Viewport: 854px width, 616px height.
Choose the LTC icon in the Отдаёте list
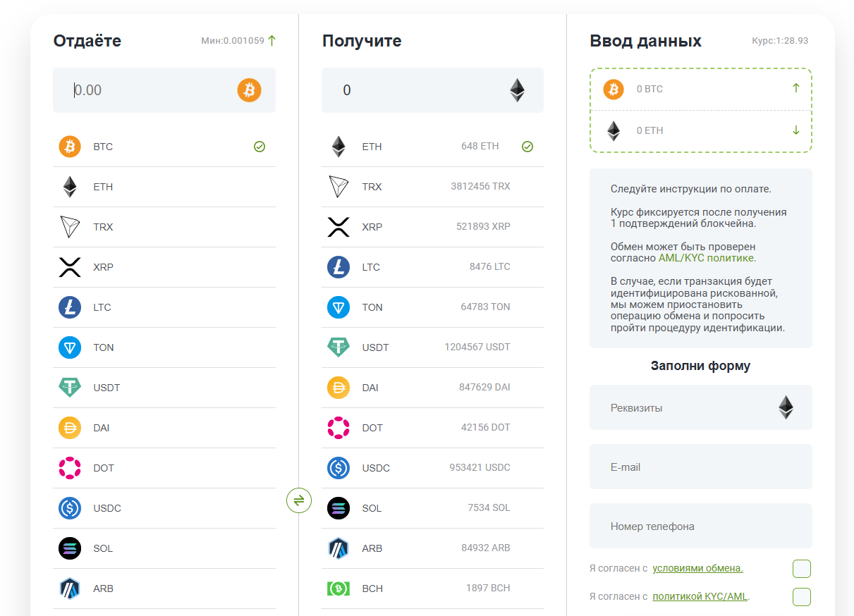pyautogui.click(x=70, y=307)
